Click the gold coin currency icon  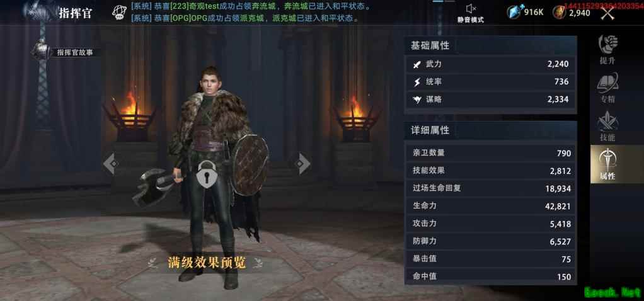(559, 13)
